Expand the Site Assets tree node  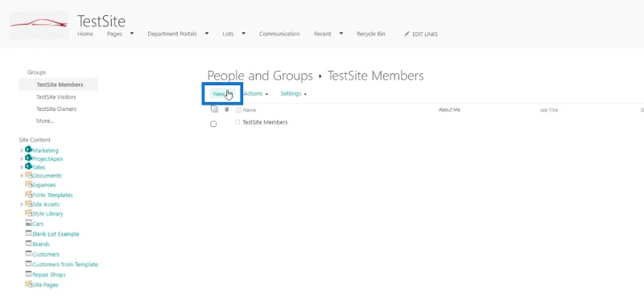click(22, 204)
